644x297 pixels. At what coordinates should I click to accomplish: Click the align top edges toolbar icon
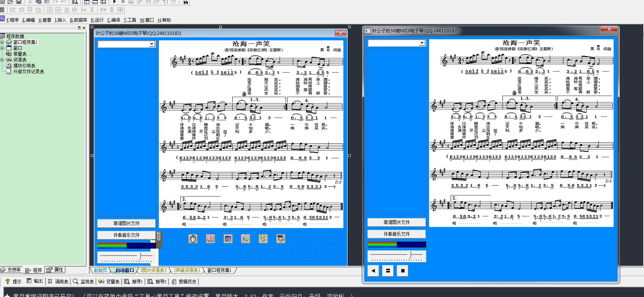[x=30, y=10]
